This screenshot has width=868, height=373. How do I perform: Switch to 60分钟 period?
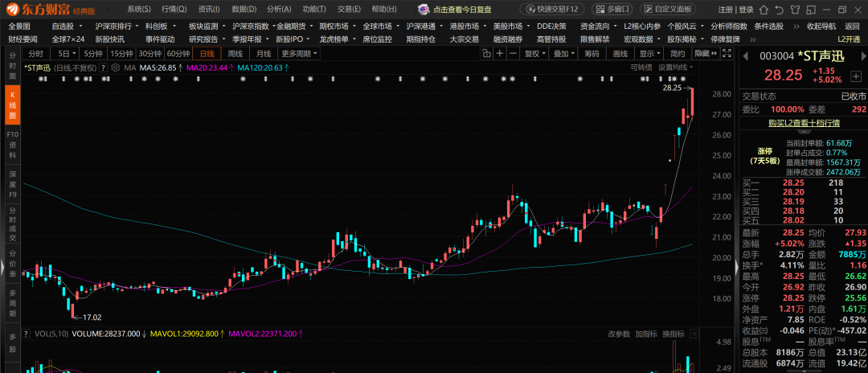(178, 53)
